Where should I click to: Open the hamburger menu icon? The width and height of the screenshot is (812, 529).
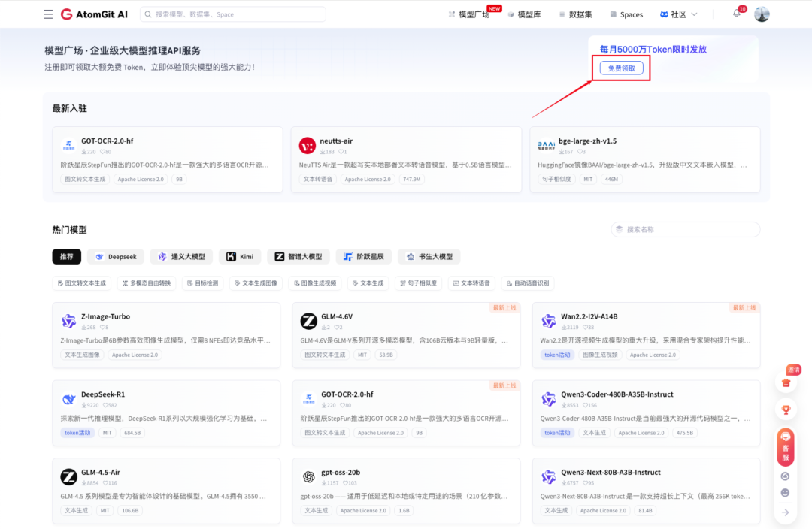pyautogui.click(x=48, y=14)
